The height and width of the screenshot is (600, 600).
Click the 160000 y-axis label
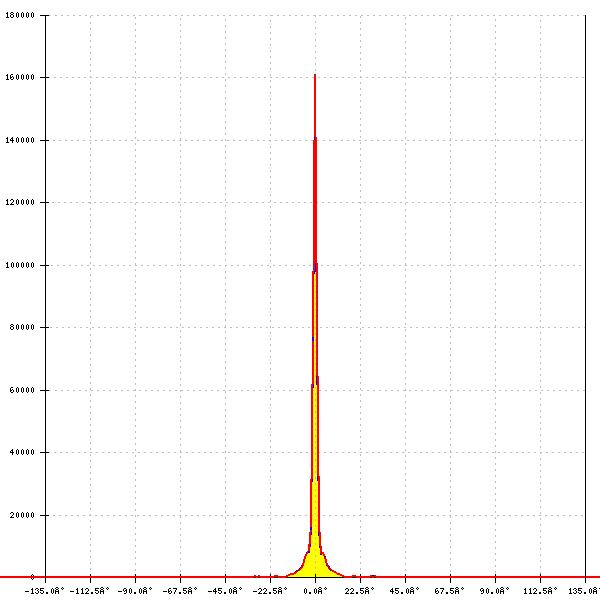(20, 77)
